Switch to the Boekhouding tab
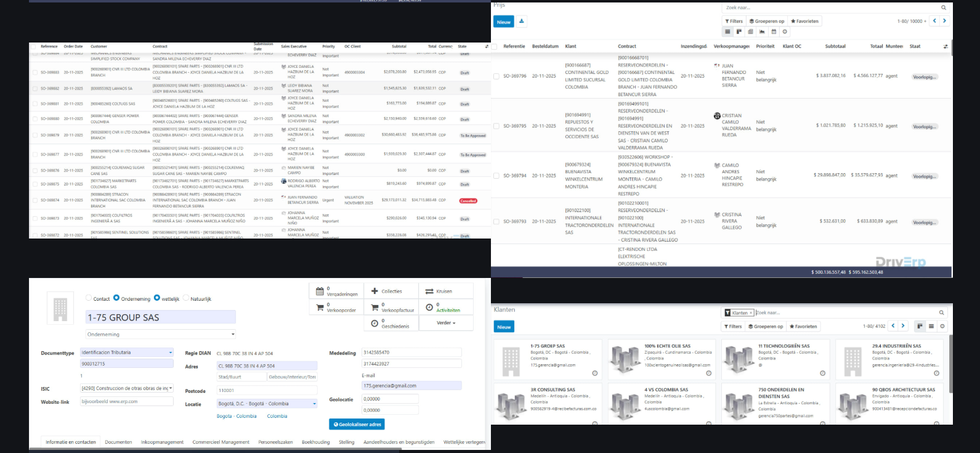This screenshot has height=453, width=980. click(315, 442)
